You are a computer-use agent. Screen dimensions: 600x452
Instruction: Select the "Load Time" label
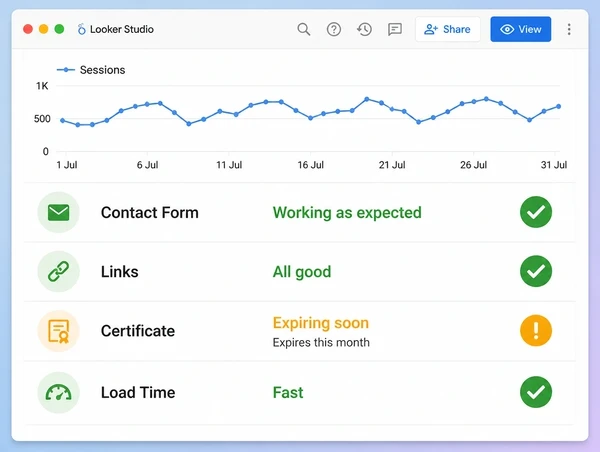tap(138, 393)
